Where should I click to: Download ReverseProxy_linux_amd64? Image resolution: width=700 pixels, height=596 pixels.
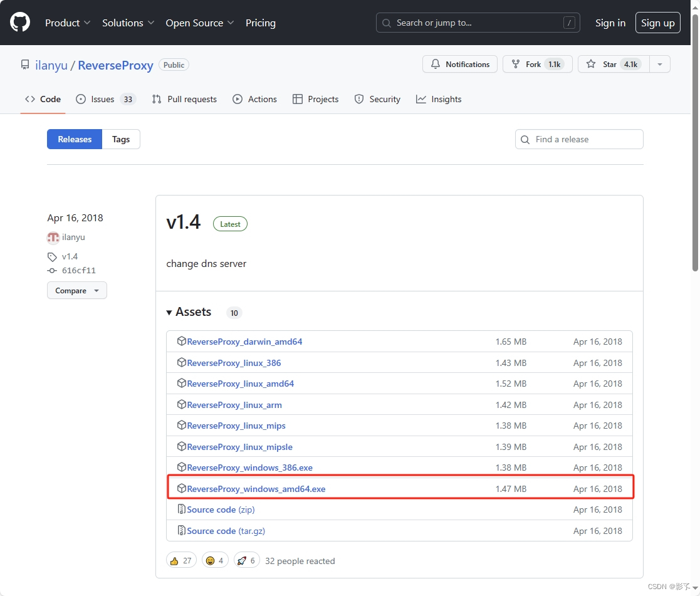[240, 384]
